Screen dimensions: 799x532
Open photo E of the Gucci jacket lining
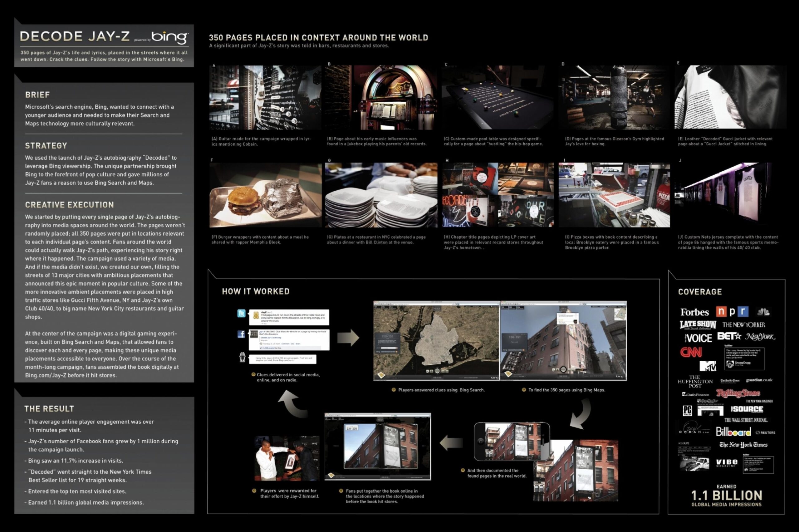click(x=730, y=97)
